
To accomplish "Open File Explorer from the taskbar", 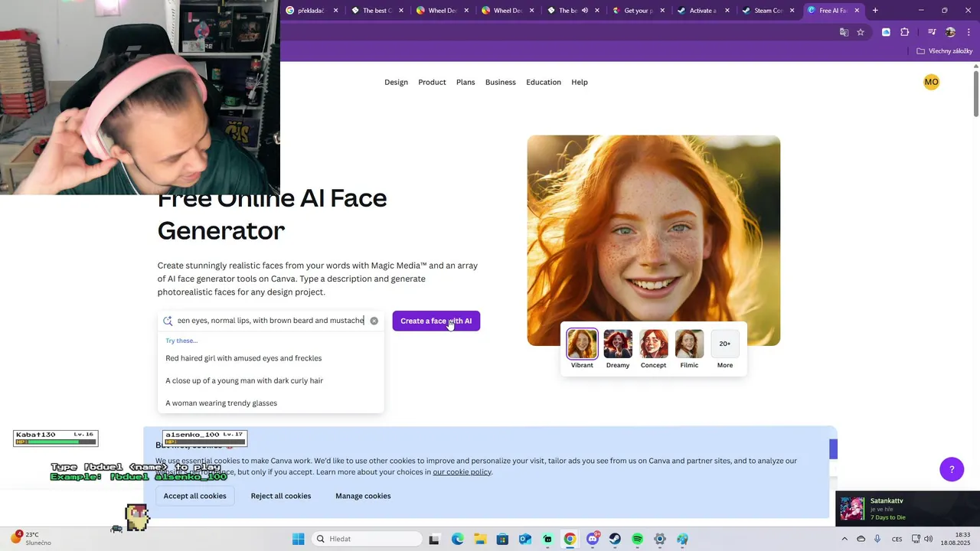I will 480,539.
